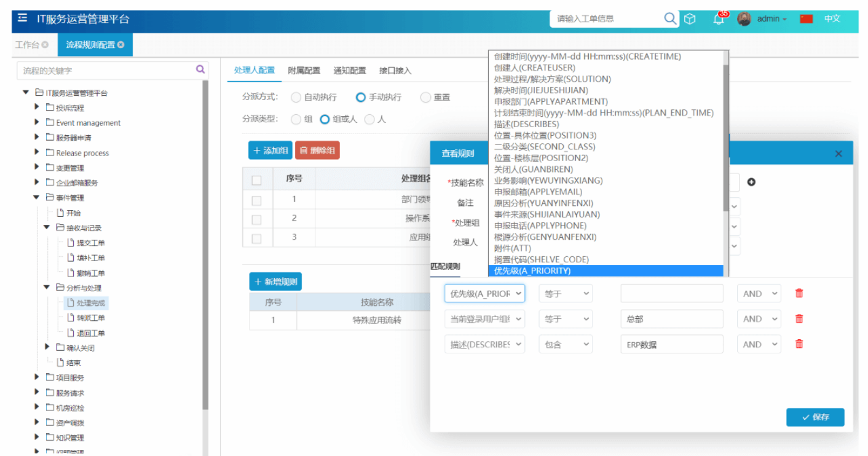
Task: Click the admin avatar in the top bar
Action: tap(743, 18)
